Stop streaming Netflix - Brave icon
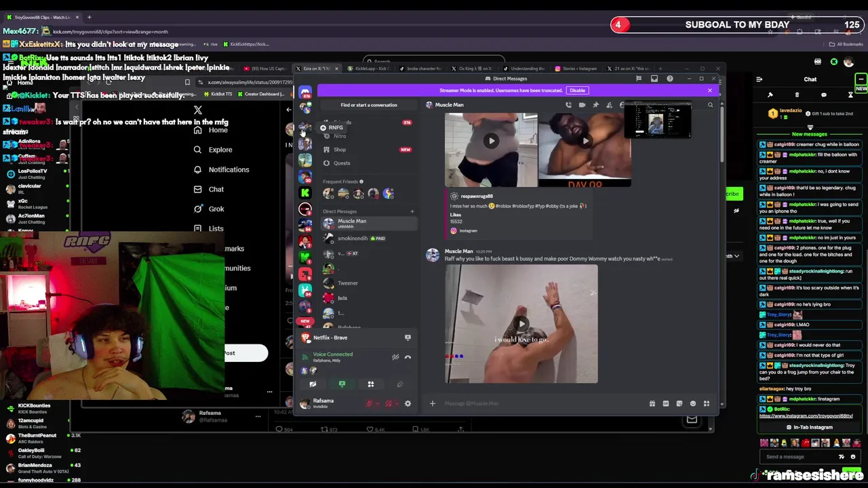This screenshot has width=868, height=488. tap(408, 338)
